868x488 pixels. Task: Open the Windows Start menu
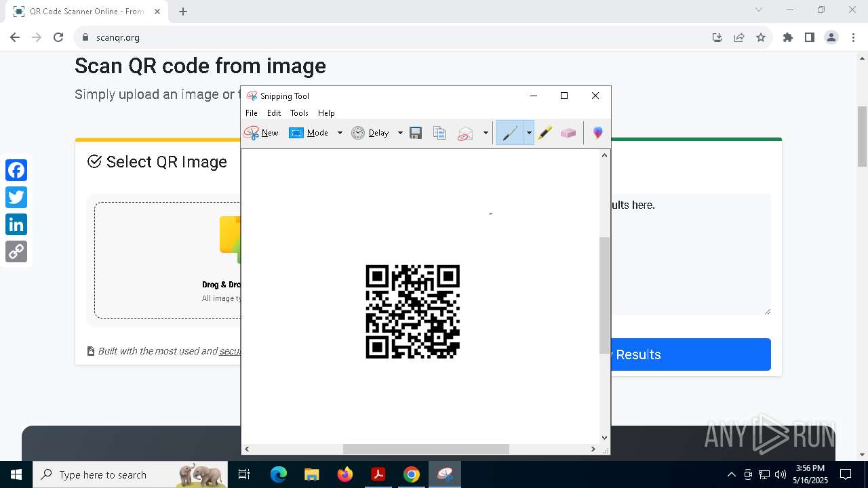pyautogui.click(x=16, y=474)
